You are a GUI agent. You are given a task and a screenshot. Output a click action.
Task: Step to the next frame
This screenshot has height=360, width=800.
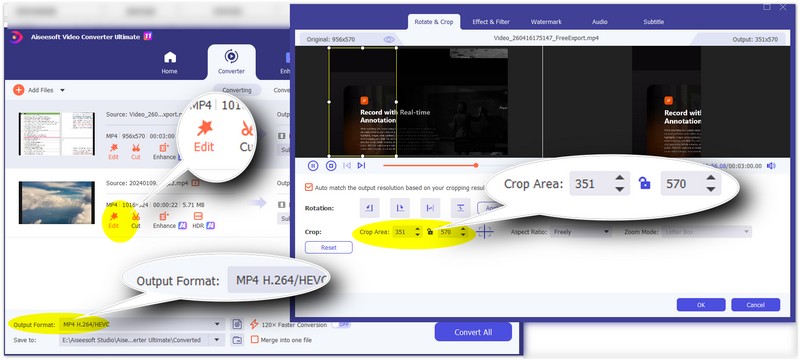(x=361, y=165)
